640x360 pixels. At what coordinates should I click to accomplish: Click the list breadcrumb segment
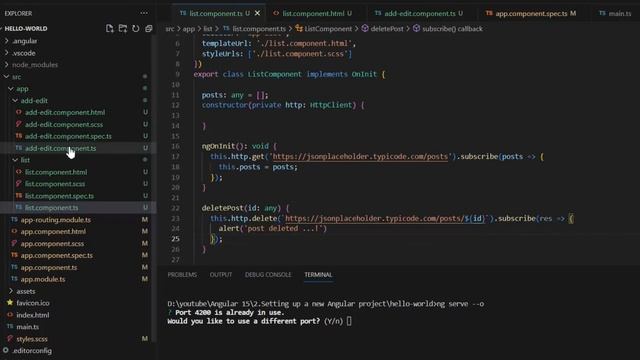[208, 29]
